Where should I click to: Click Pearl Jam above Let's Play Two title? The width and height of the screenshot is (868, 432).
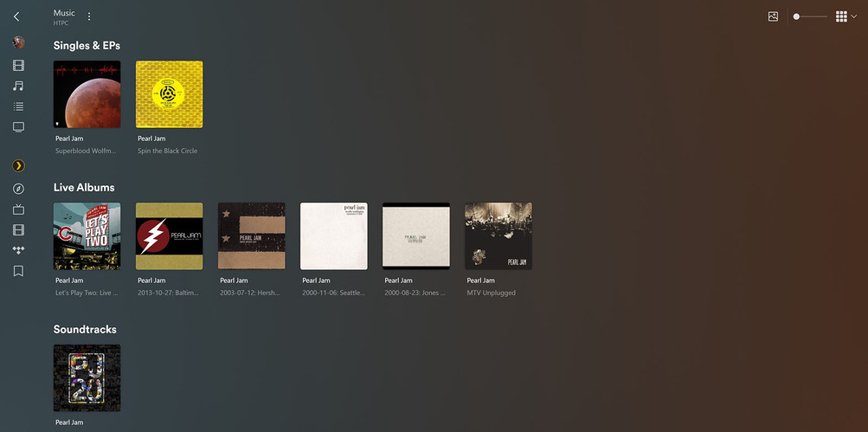tap(69, 280)
